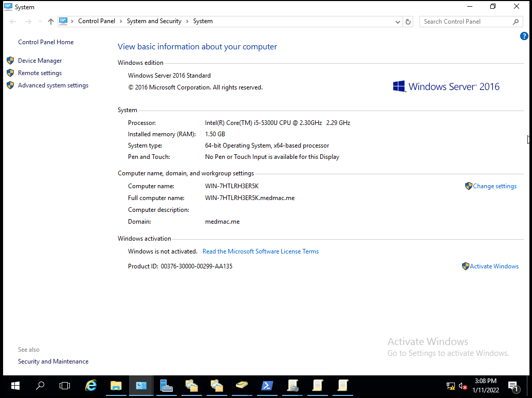Click the muted speaker tray icon

(463, 386)
